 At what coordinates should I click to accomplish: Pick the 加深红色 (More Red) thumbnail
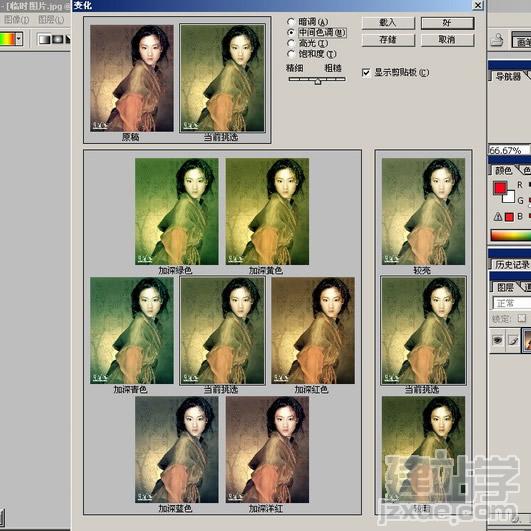(313, 331)
